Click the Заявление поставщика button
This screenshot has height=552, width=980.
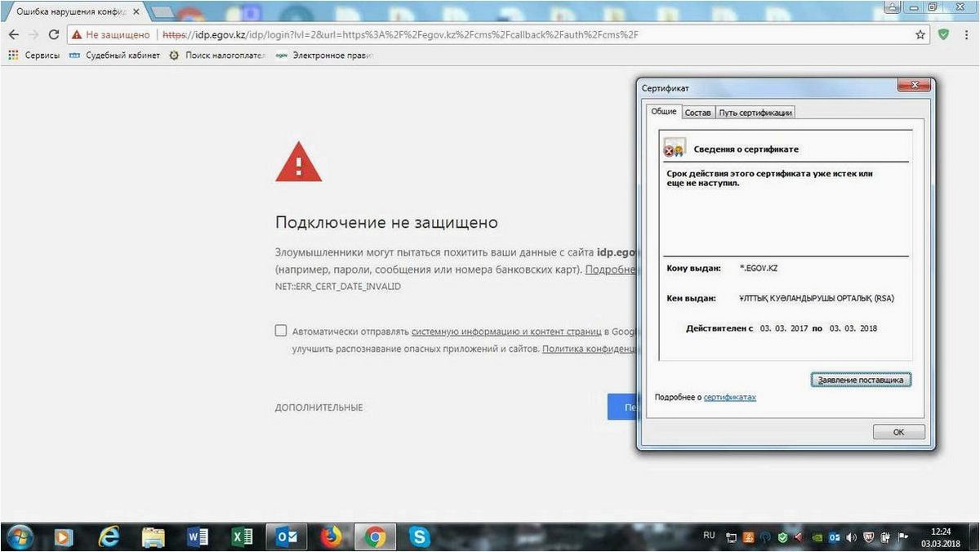861,380
